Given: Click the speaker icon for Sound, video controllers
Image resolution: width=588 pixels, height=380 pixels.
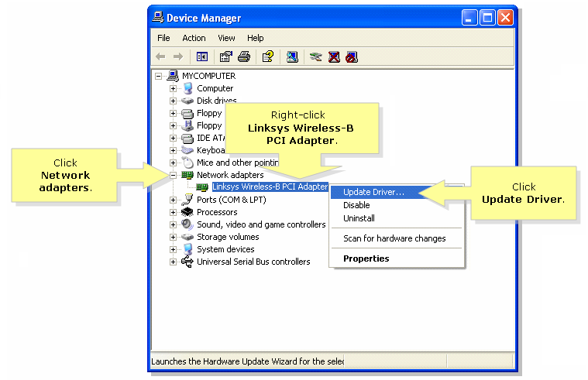Looking at the screenshot, I should click(x=187, y=224).
